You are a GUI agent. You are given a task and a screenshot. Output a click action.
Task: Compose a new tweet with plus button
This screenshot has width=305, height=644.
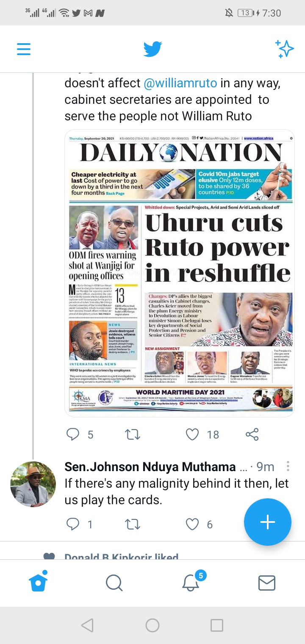pos(268,522)
